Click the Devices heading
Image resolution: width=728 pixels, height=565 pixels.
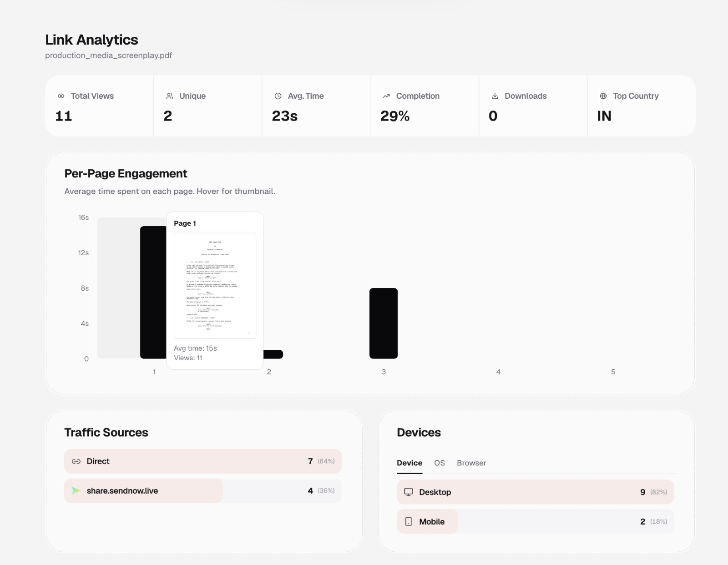(x=419, y=433)
